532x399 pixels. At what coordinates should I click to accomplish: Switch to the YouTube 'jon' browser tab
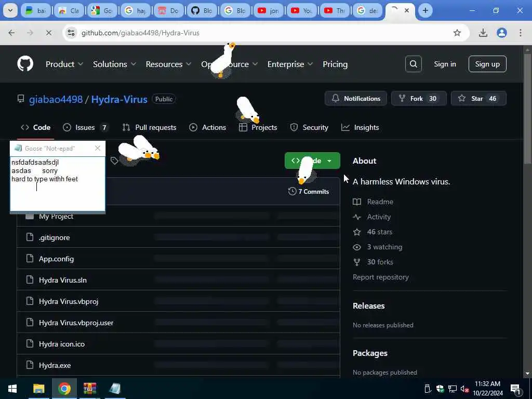[x=269, y=10]
